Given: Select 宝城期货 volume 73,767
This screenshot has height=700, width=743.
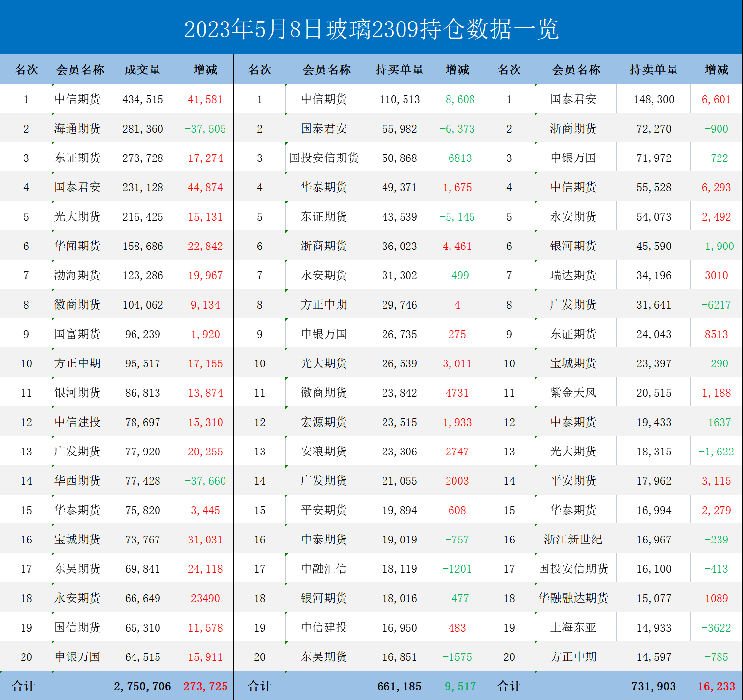Looking at the screenshot, I should coord(143,540).
